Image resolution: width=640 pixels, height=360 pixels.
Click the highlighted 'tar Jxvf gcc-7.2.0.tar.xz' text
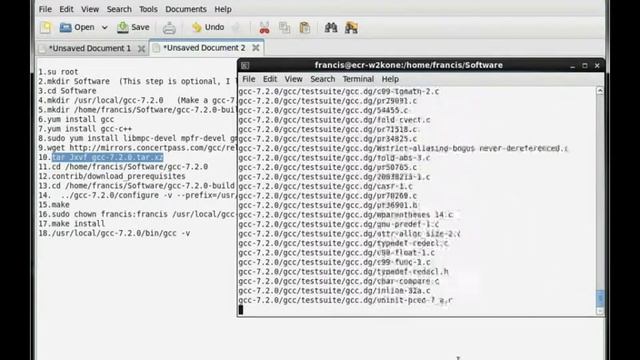click(x=107, y=157)
